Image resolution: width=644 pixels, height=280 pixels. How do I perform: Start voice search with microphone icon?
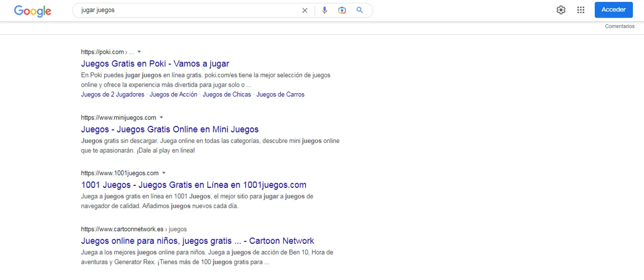tap(325, 10)
